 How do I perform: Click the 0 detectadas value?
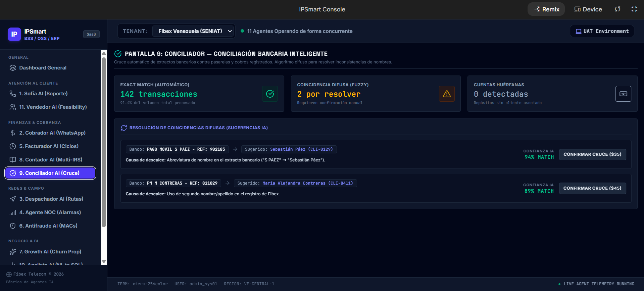pyautogui.click(x=501, y=94)
